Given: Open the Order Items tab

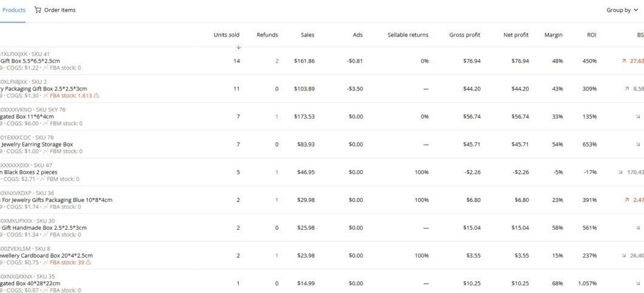Looking at the screenshot, I should [55, 10].
